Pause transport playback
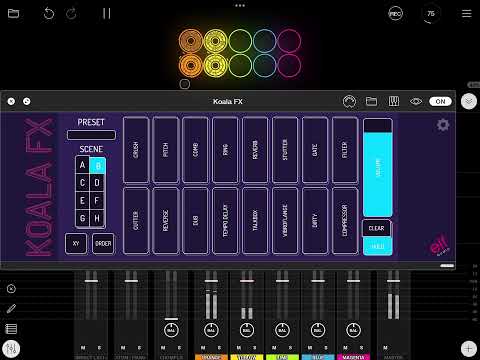Image resolution: width=480 pixels, height=360 pixels. coord(107,14)
